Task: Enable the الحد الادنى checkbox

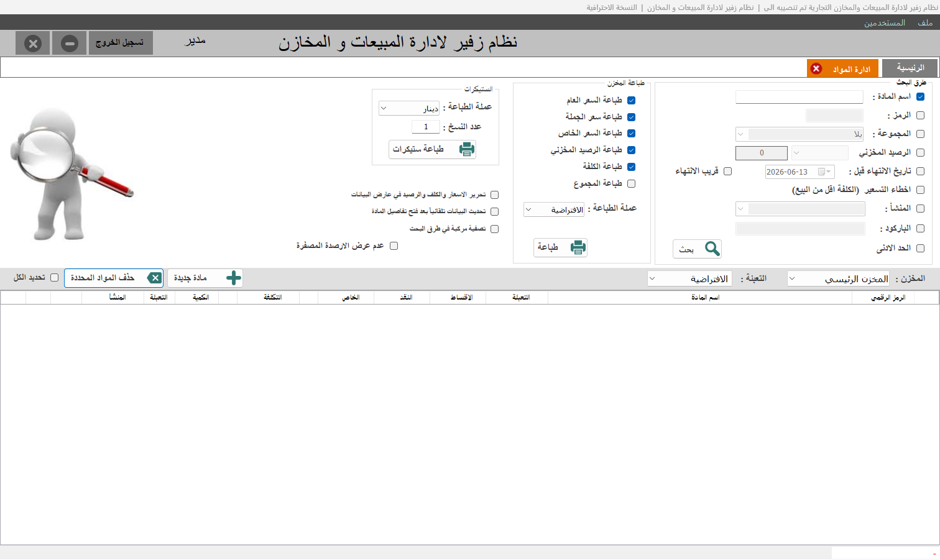Action: pyautogui.click(x=921, y=248)
